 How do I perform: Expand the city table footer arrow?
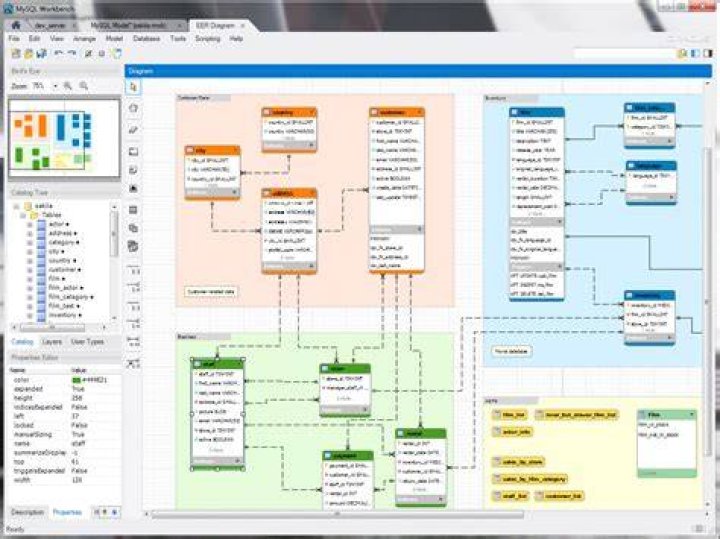[235, 192]
